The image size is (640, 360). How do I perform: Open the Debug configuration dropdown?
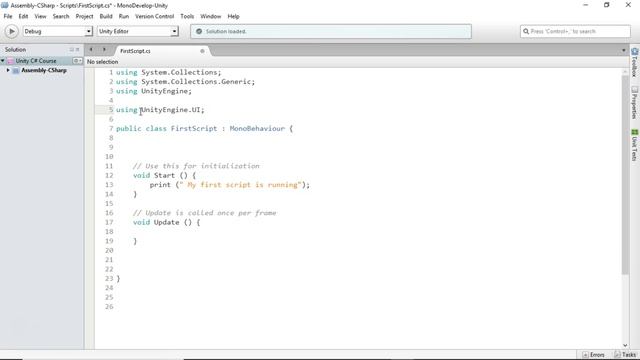(58, 31)
